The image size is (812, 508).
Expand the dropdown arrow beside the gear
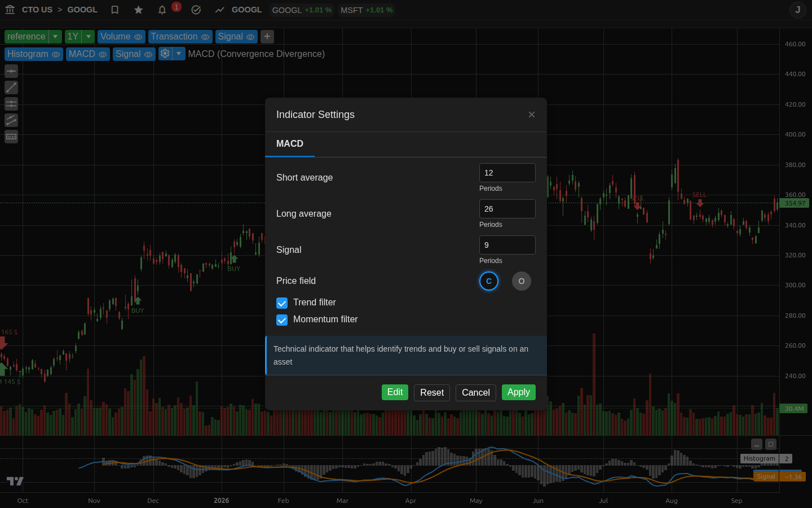[x=179, y=54]
